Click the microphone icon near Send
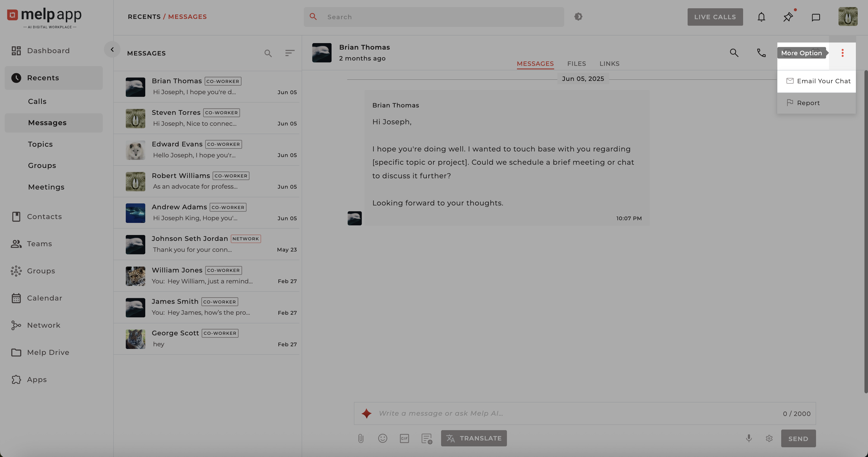 tap(749, 438)
